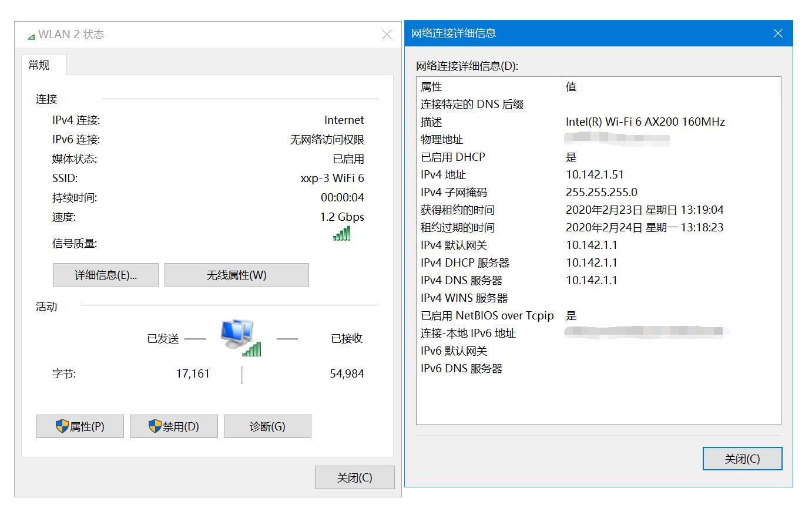
Task: Run network diagnosis with 诊断(G)
Action: (x=267, y=426)
